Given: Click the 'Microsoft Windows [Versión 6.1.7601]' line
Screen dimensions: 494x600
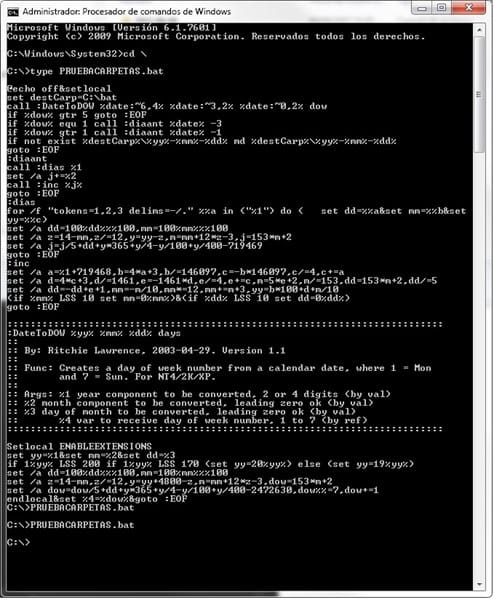Looking at the screenshot, I should click(x=112, y=28).
